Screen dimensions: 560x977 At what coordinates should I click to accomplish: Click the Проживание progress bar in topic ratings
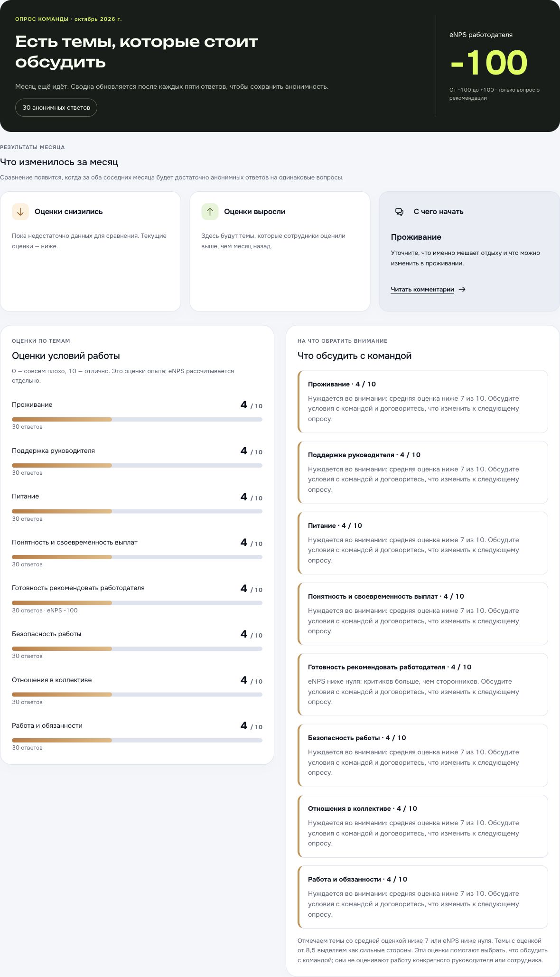pyautogui.click(x=137, y=420)
